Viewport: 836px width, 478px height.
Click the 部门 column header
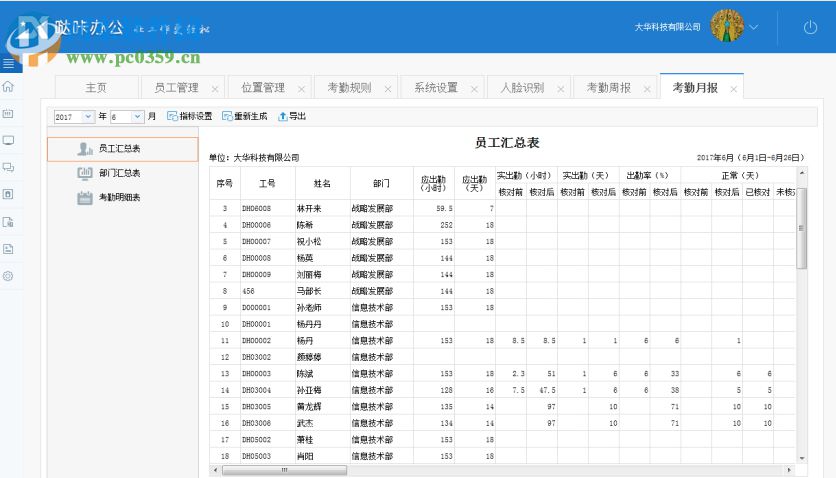[x=381, y=183]
